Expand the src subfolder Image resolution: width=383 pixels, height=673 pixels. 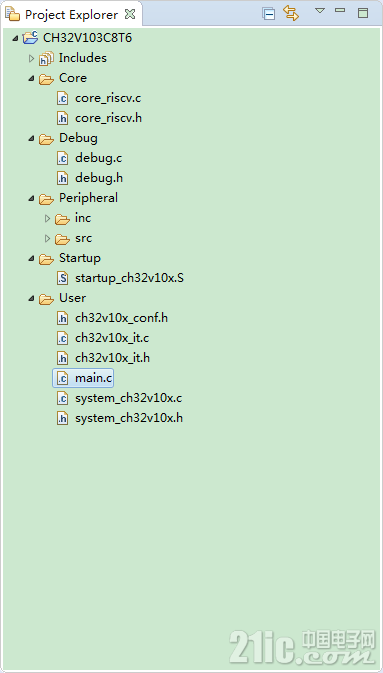click(x=47, y=238)
